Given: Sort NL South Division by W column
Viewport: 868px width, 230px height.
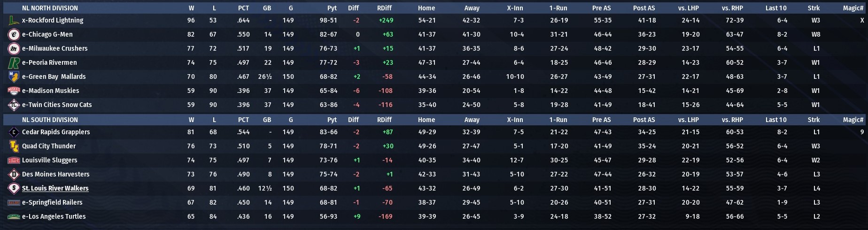Looking at the screenshot, I should [191, 120].
